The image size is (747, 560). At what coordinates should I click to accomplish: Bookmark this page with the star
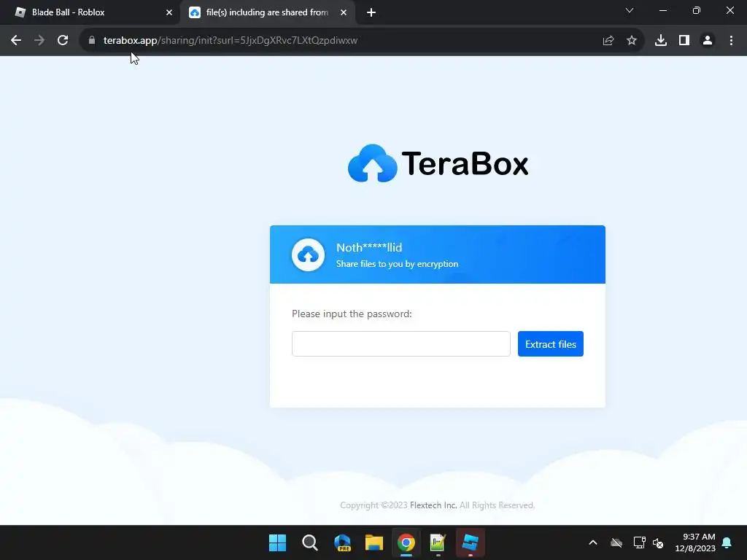pyautogui.click(x=632, y=41)
